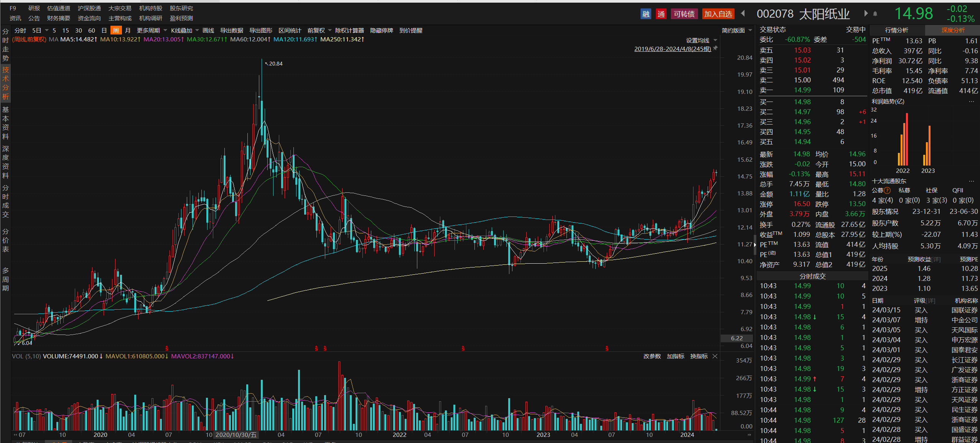The image size is (980, 443).
Task: Switch to 月 monthly period
Action: [x=128, y=31]
